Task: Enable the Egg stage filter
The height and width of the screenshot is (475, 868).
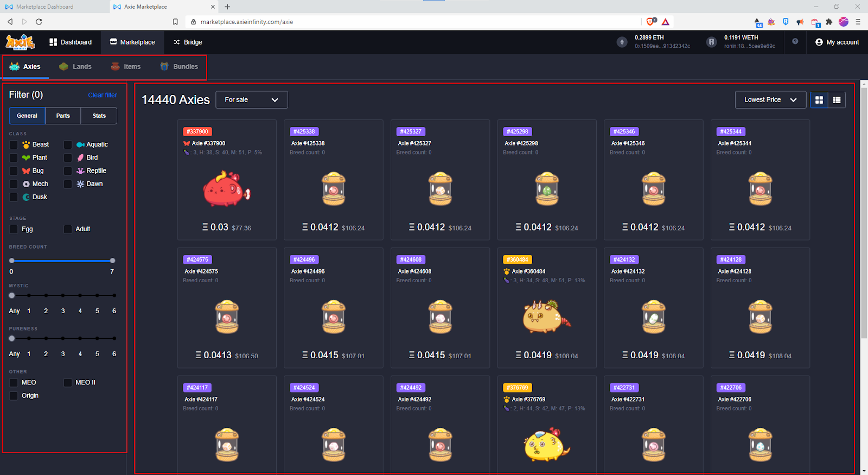Action: click(x=14, y=229)
